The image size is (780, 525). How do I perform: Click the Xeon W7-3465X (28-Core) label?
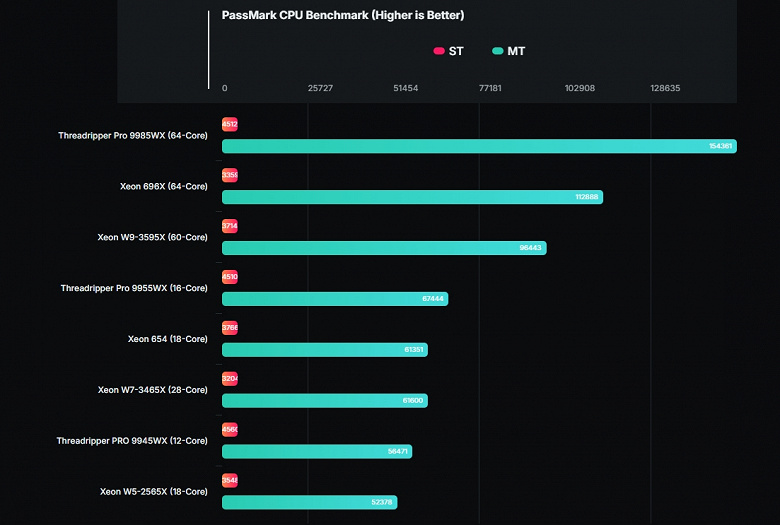point(152,389)
